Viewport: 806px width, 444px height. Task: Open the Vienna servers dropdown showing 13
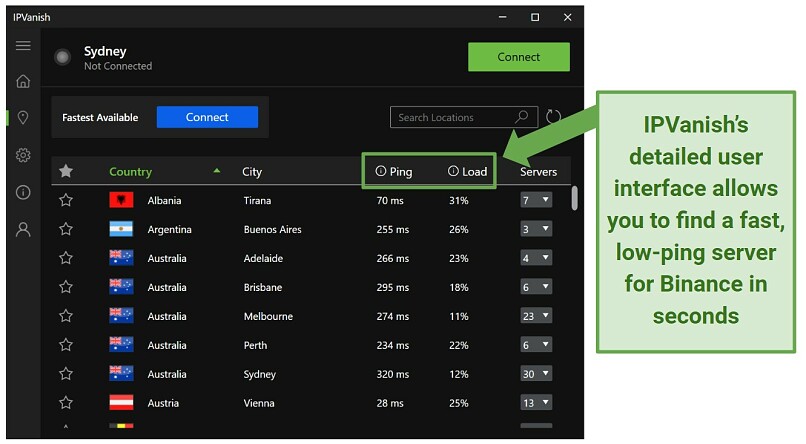coord(536,402)
